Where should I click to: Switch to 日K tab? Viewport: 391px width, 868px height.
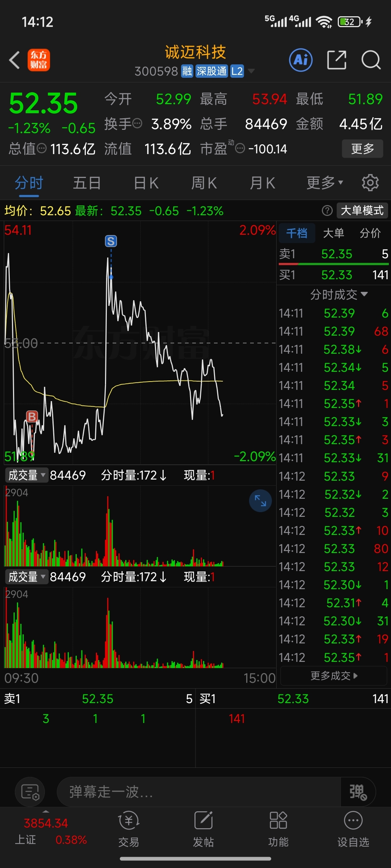tap(146, 183)
